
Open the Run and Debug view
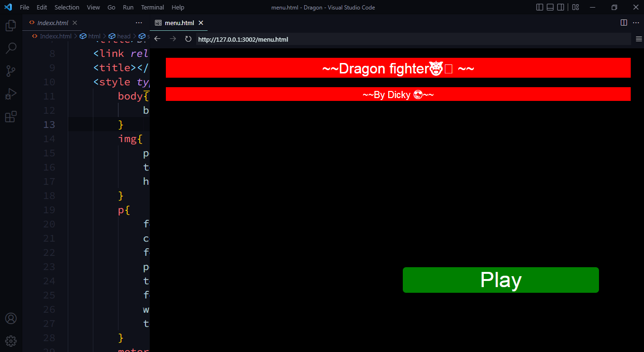pos(11,94)
